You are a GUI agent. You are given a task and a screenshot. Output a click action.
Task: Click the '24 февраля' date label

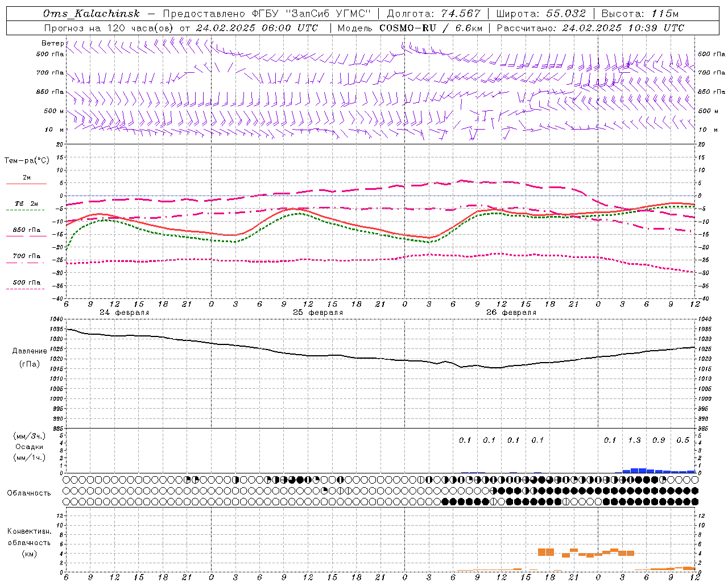[x=125, y=313]
